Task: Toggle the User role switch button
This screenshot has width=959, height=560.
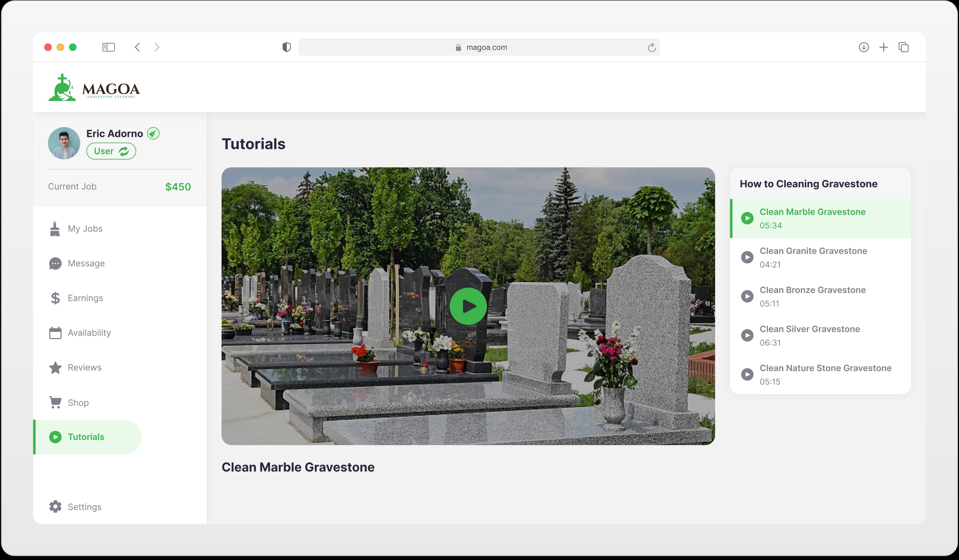Action: (x=111, y=151)
